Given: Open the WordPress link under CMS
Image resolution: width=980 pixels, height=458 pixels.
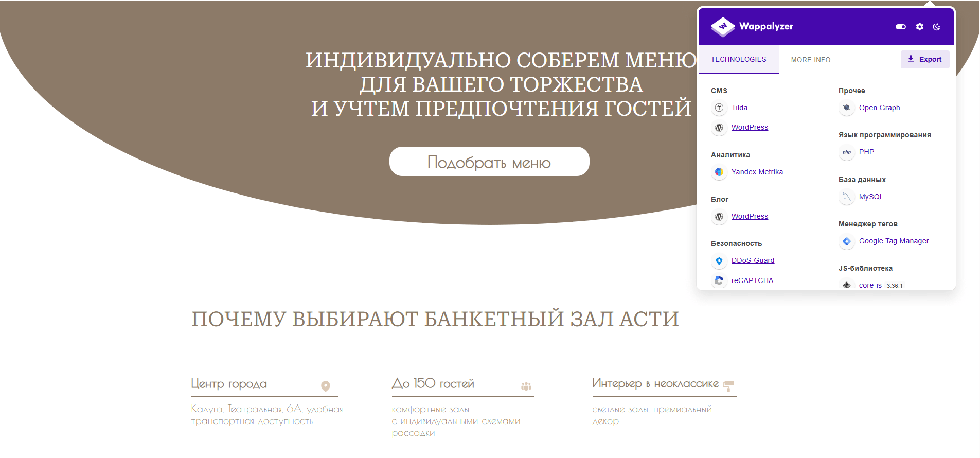Looking at the screenshot, I should tap(750, 127).
